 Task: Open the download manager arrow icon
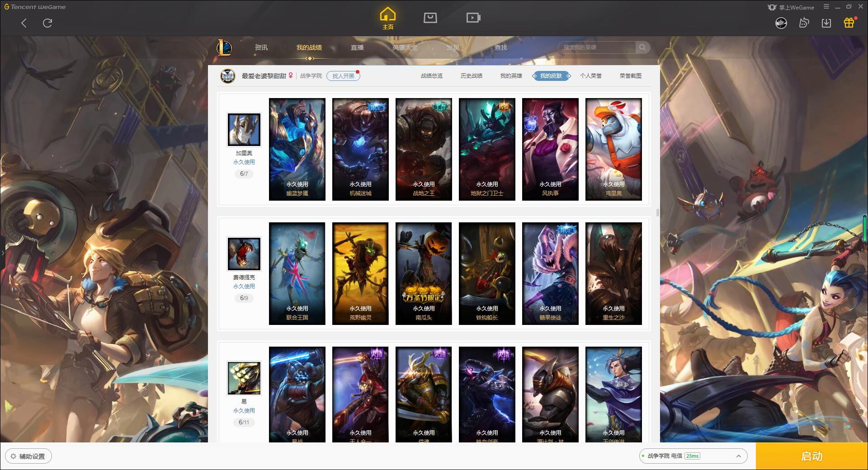click(826, 23)
